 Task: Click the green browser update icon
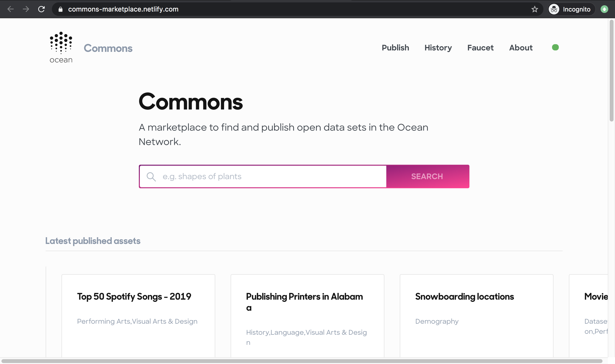(604, 9)
